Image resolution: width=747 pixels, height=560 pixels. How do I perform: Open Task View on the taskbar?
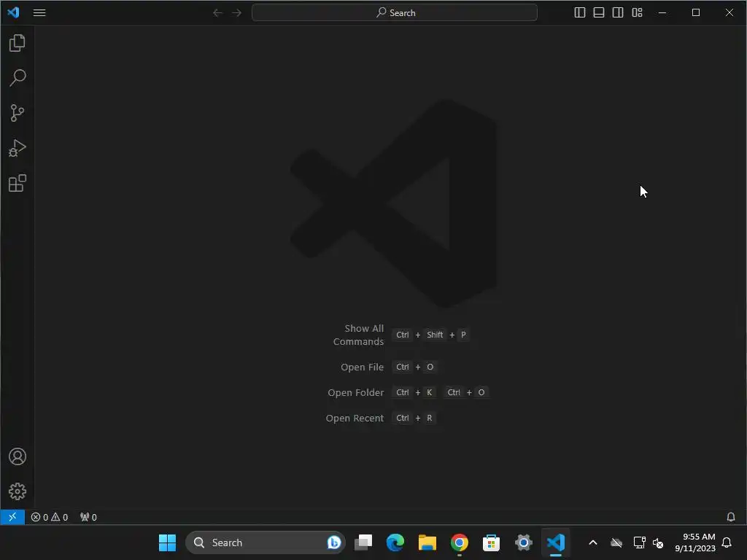pos(363,542)
